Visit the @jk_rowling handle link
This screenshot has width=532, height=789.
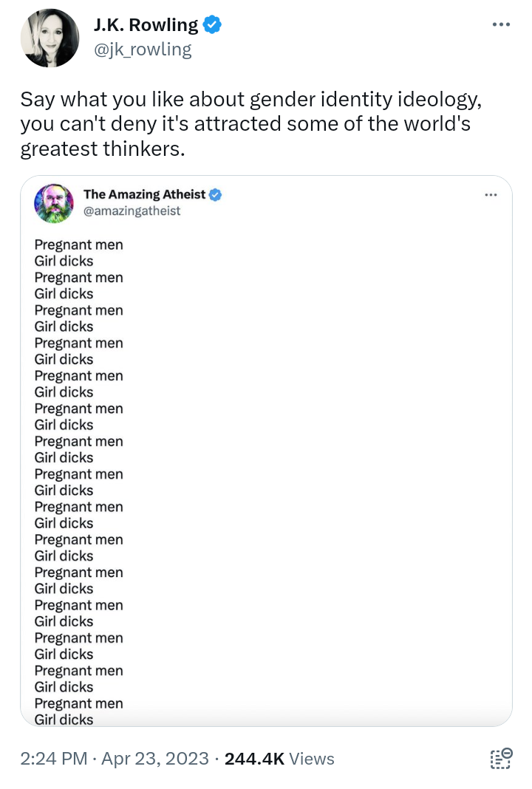[x=143, y=49]
